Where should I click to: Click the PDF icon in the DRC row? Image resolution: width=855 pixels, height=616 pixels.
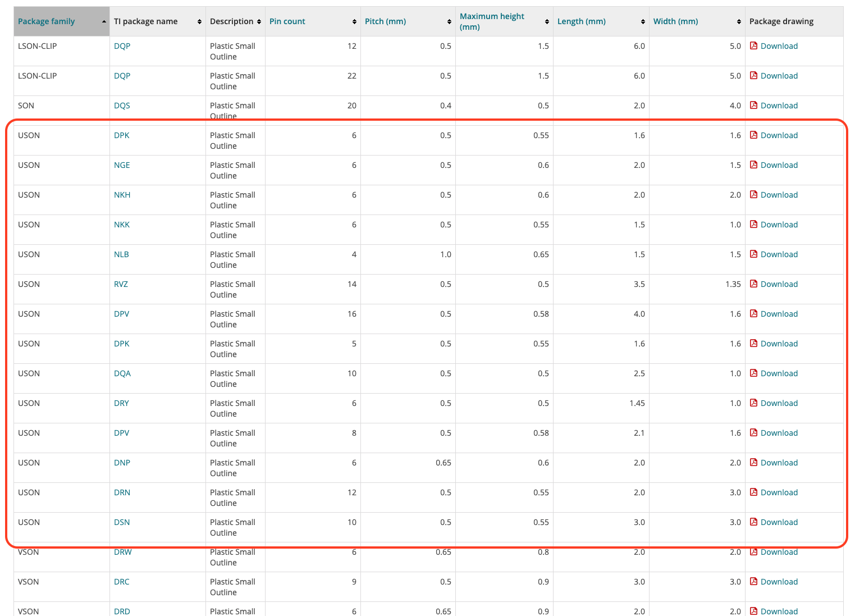(753, 582)
